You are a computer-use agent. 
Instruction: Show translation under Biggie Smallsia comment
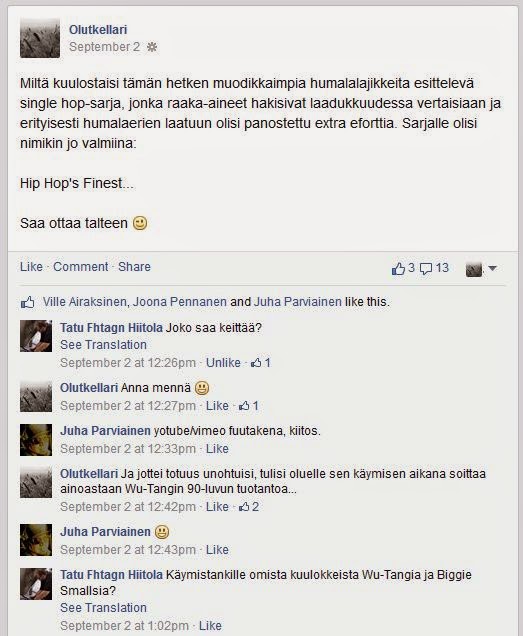[x=103, y=608]
